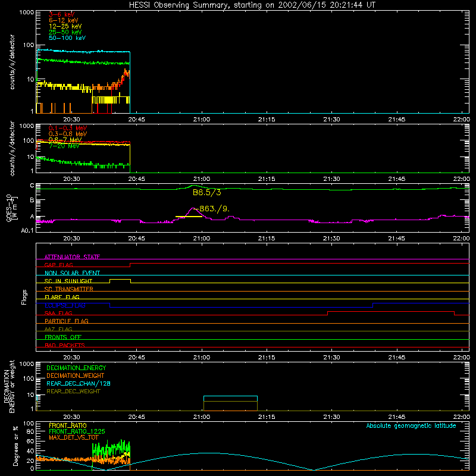Select the DECIMATION ENERGY or weight axis title
476x476 pixels.
point(10,386)
